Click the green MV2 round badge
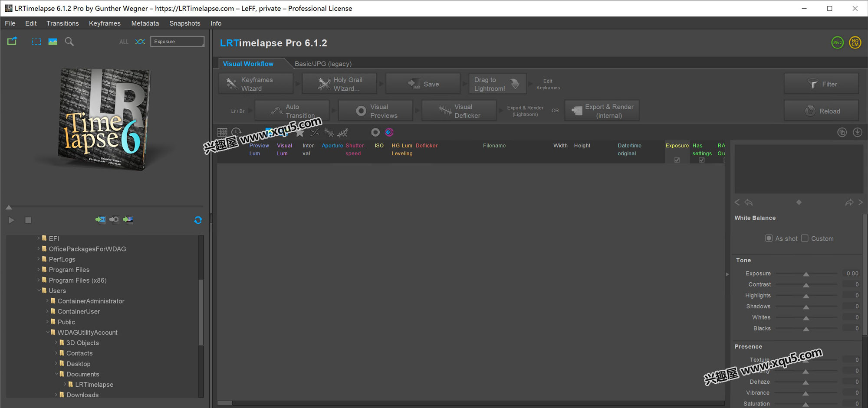Image resolution: width=868 pixels, height=408 pixels. click(x=837, y=42)
